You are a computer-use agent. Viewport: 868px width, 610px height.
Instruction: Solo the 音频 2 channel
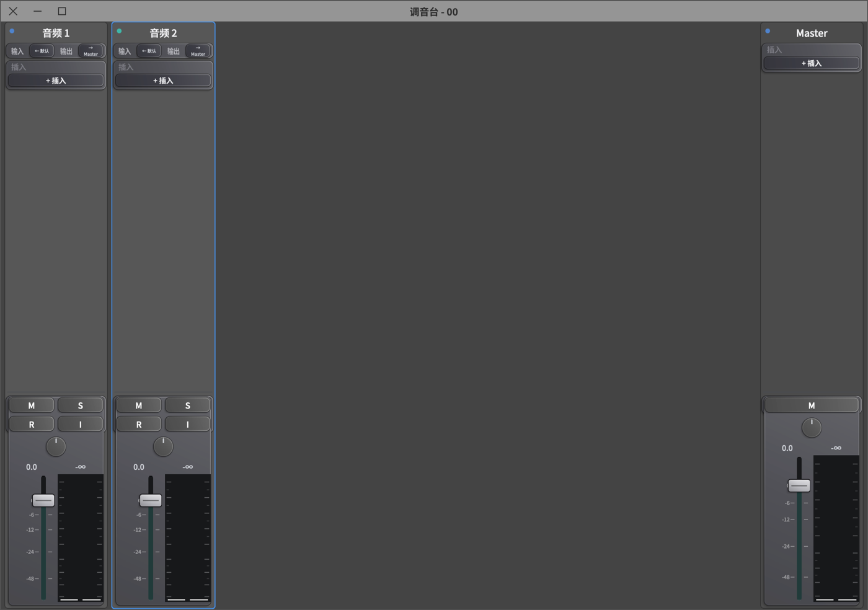188,405
